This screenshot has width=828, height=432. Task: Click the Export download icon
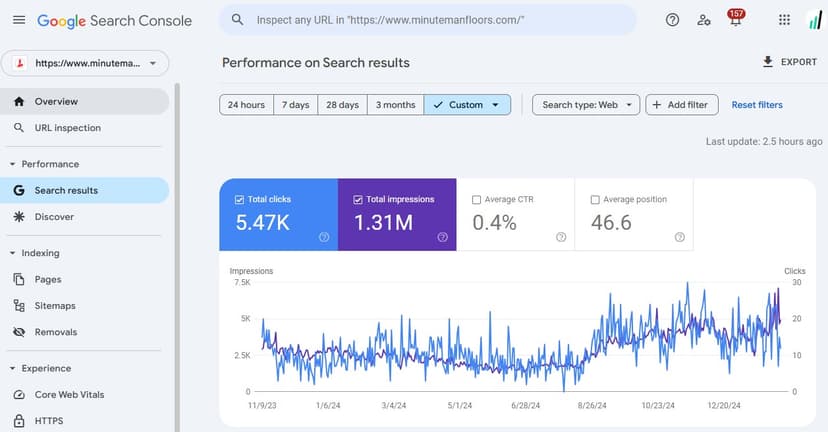tap(768, 62)
